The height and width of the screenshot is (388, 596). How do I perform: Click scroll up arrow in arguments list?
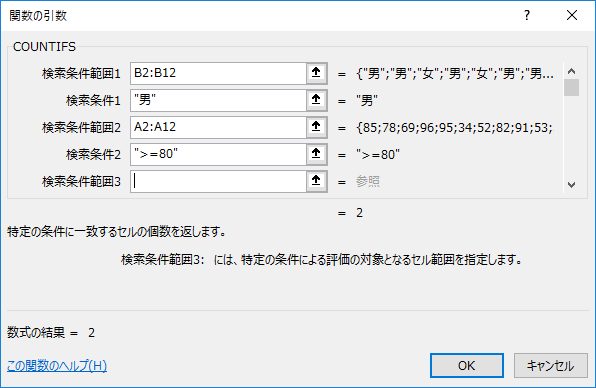[x=571, y=71]
